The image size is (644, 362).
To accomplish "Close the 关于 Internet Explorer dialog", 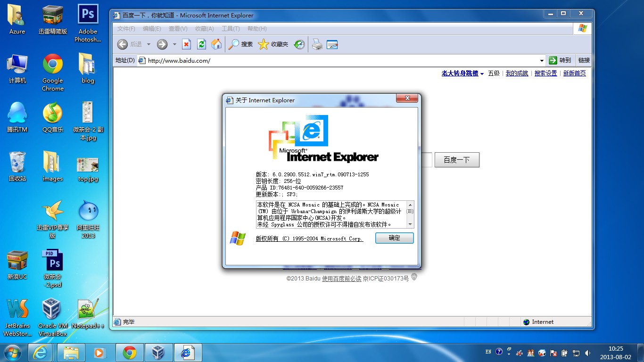I will pyautogui.click(x=406, y=99).
